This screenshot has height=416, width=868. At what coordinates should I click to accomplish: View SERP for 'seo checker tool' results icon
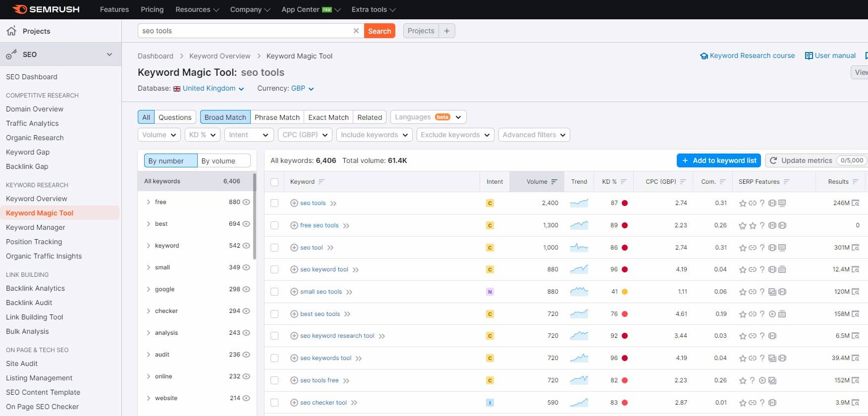855,403
